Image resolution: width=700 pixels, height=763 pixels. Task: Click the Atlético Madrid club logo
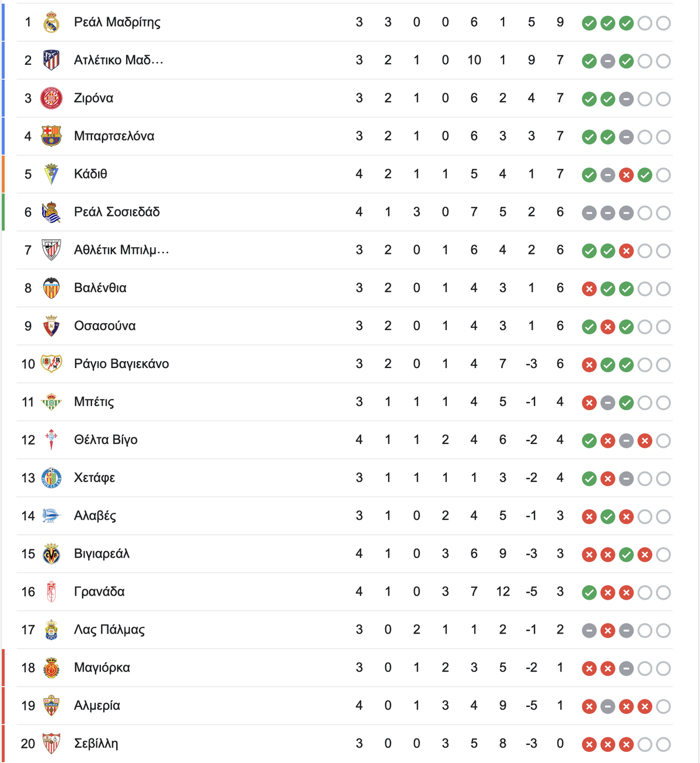pos(51,60)
